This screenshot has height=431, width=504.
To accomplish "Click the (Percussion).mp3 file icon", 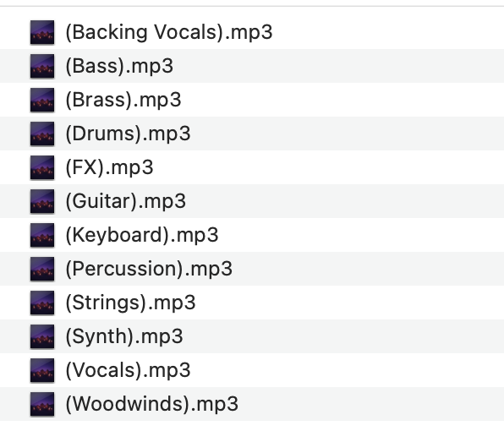I will pos(42,269).
